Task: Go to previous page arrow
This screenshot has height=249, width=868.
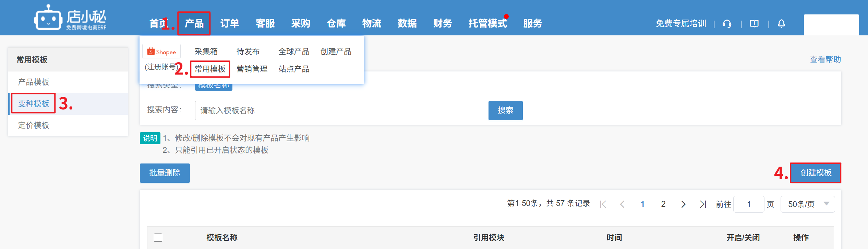Action: click(x=622, y=204)
